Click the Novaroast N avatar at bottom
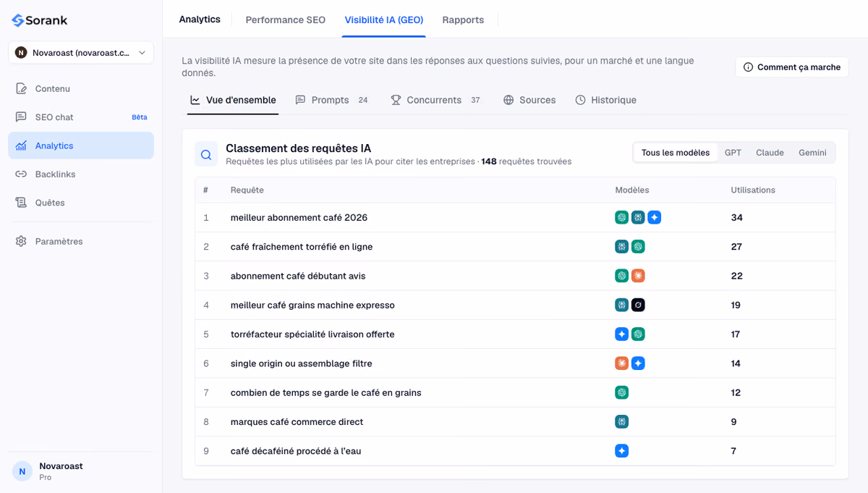 click(22, 471)
